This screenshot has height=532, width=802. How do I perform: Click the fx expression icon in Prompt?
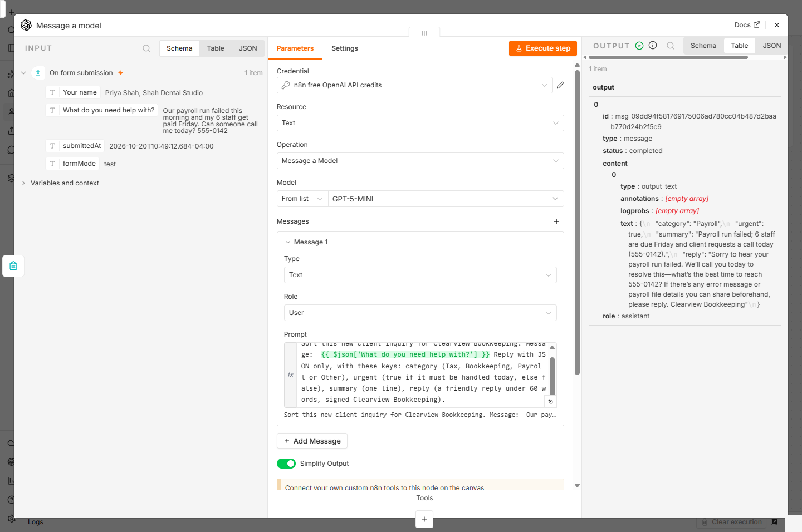[x=290, y=375]
